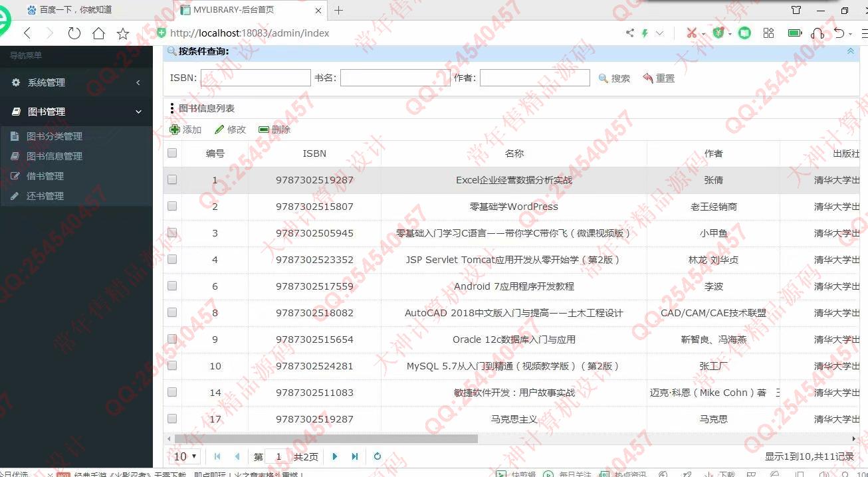Focus the 书名 search input
The height and width of the screenshot is (477, 868).
pos(395,78)
